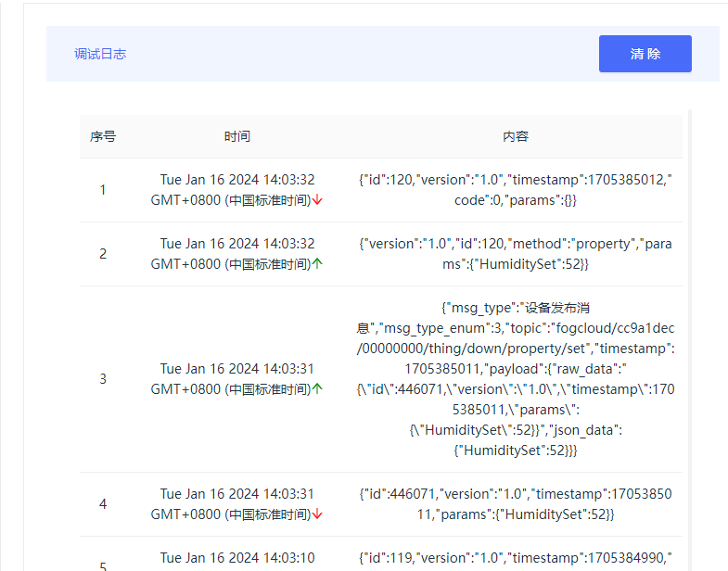Screen dimensions: 728x571
Task: Select row 2 sequence number cell
Action: pyautogui.click(x=103, y=254)
